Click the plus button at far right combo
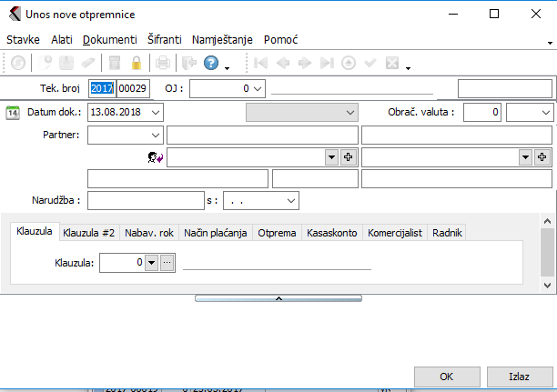Image resolution: width=557 pixels, height=392 pixels. point(542,157)
